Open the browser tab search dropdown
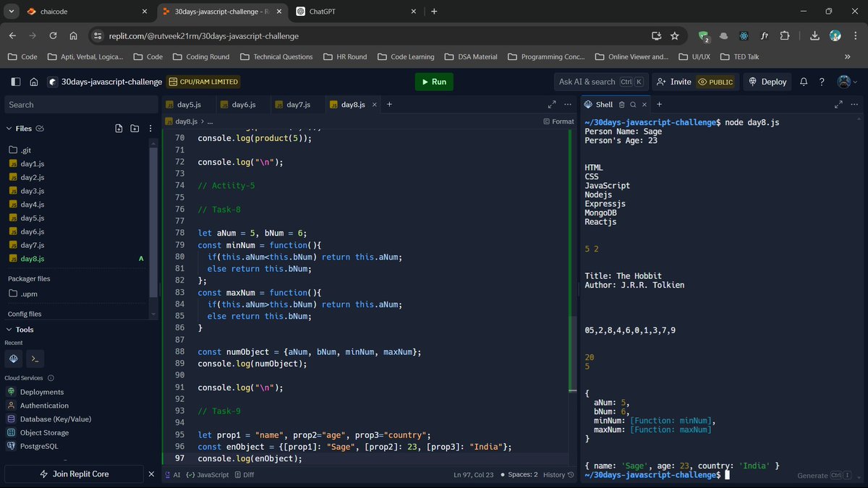Image resolution: width=868 pixels, height=488 pixels. (12, 12)
